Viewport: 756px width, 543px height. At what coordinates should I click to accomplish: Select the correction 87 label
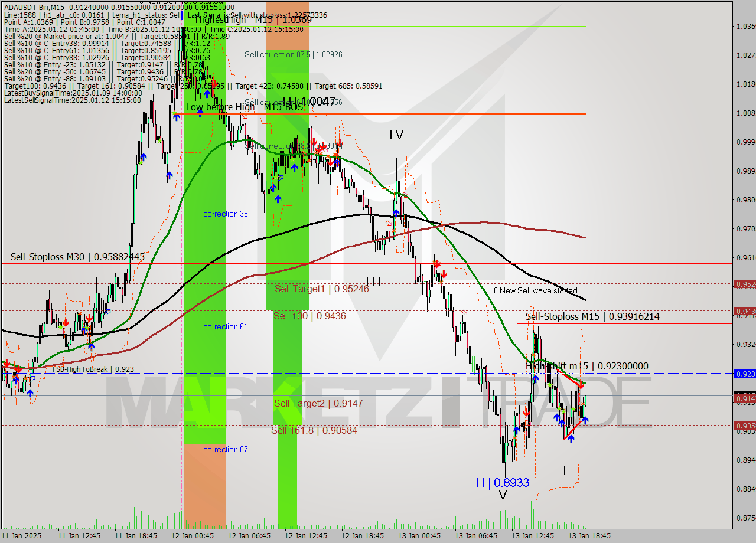[226, 450]
